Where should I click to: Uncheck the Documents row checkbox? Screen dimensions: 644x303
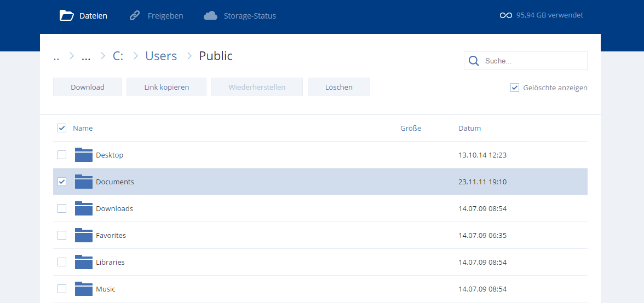click(x=62, y=182)
